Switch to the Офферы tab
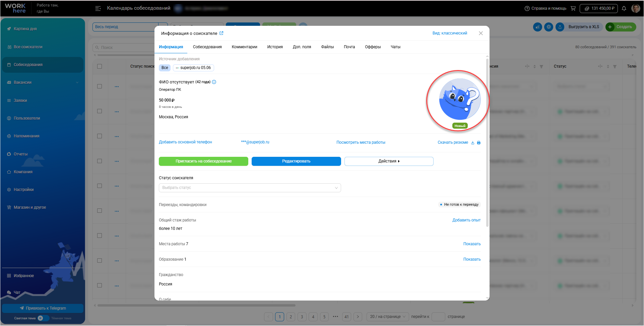 pos(373,47)
